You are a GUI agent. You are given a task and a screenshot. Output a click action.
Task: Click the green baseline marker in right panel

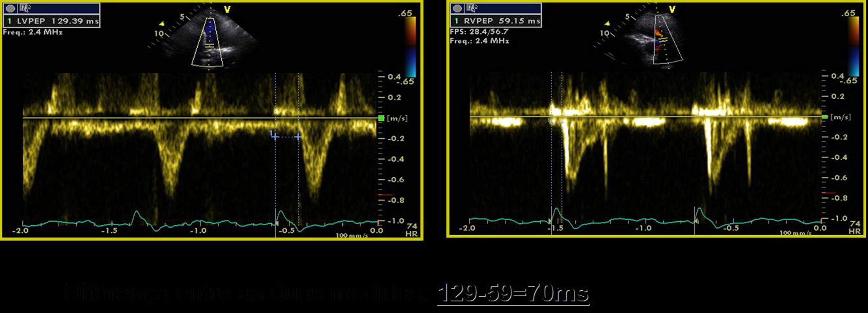[x=825, y=117]
